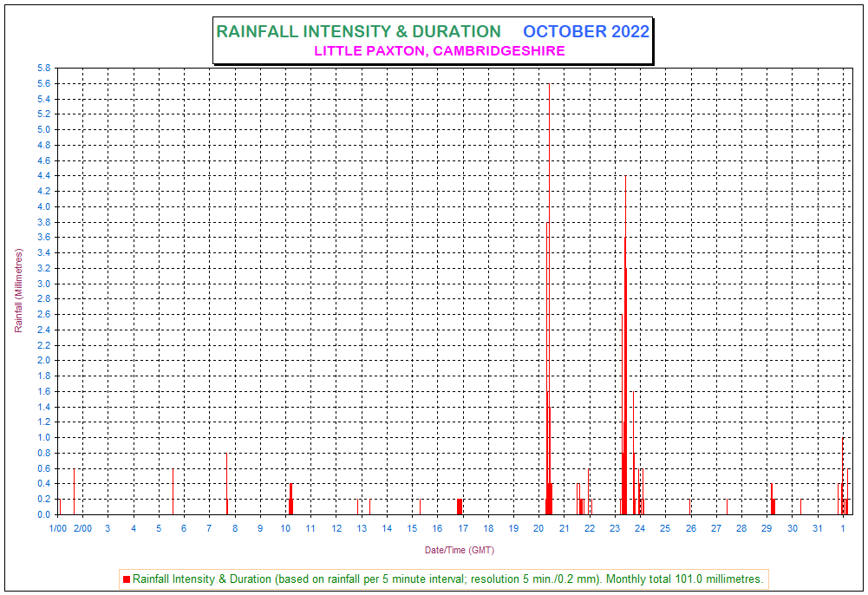This screenshot has width=868, height=595.
Task: Click the tallest 5.6 mm rainfall spike
Action: click(x=549, y=299)
